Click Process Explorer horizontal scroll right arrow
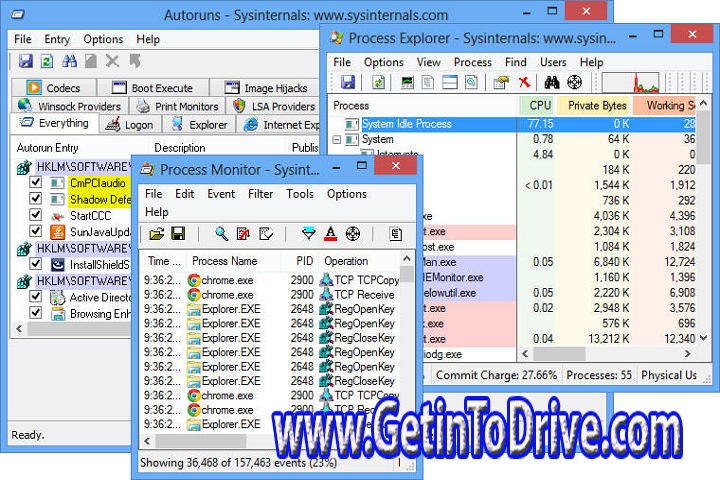 point(687,354)
